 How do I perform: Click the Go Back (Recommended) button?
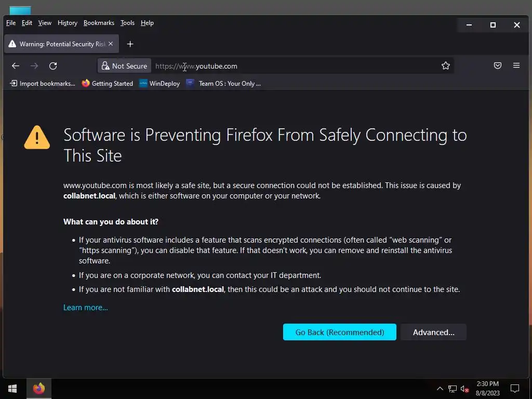tap(340, 332)
